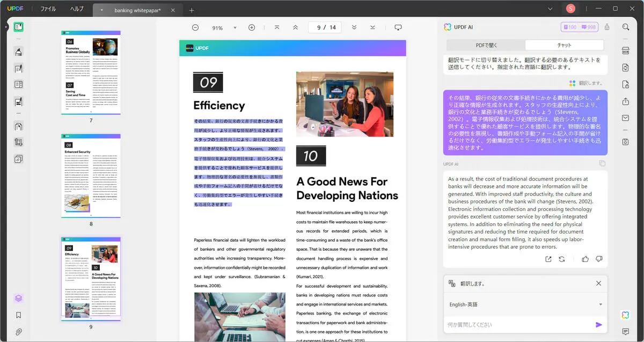
Task: Close the 翻訳します mode bar
Action: pyautogui.click(x=599, y=283)
